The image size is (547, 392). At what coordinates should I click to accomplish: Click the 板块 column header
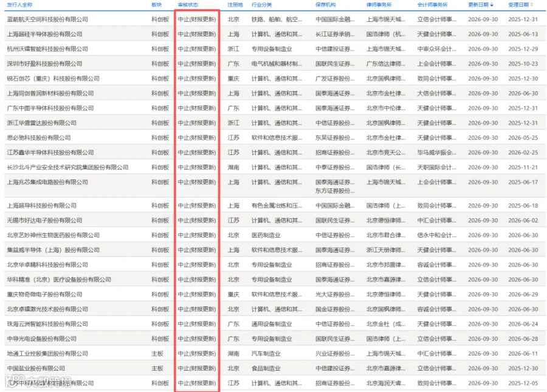[x=156, y=5]
